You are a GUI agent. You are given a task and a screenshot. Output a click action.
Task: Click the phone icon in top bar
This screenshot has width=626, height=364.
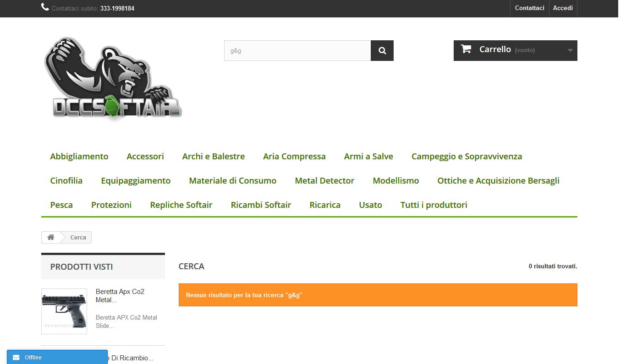pyautogui.click(x=45, y=7)
